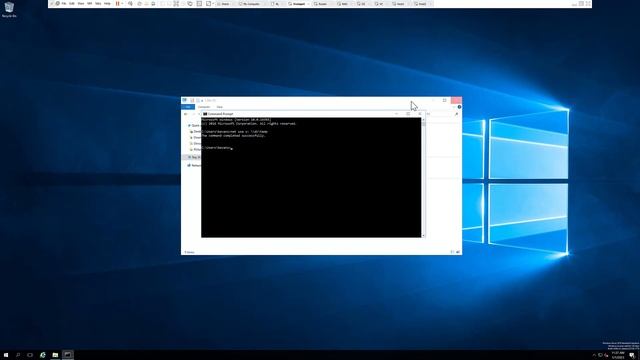Click the red pause VM button
Viewport: 640px width, 360px height.
tap(118, 4)
